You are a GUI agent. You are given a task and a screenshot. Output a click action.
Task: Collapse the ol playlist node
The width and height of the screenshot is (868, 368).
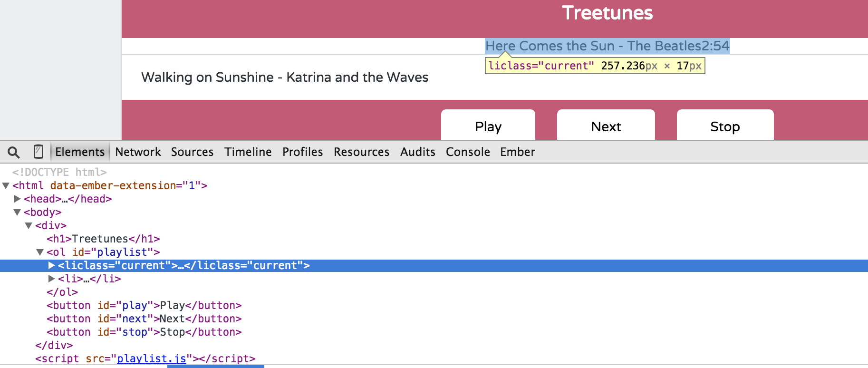tap(40, 252)
